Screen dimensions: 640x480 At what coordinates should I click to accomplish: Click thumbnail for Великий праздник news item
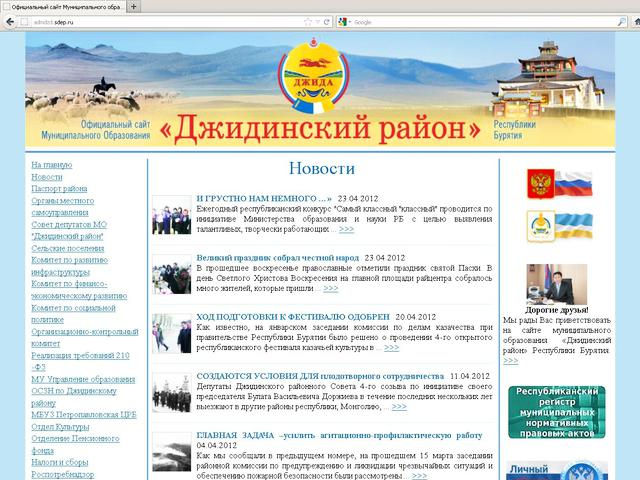coord(172,274)
